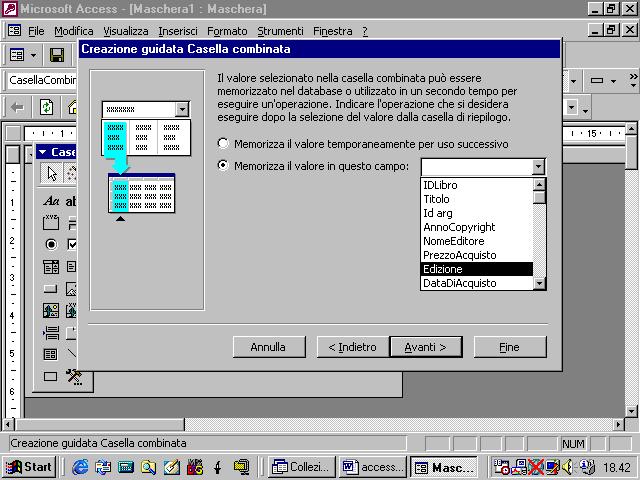
Task: Go back with the Indietro button
Action: (353, 347)
